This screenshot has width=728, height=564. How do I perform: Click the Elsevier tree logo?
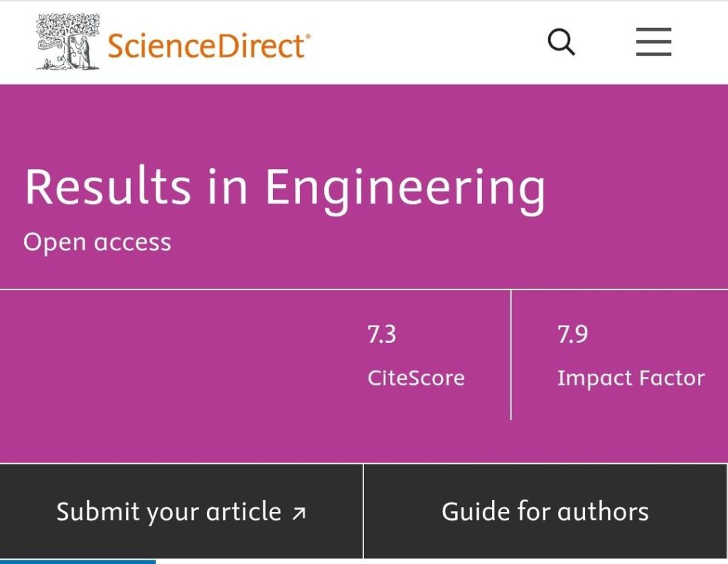tap(68, 43)
